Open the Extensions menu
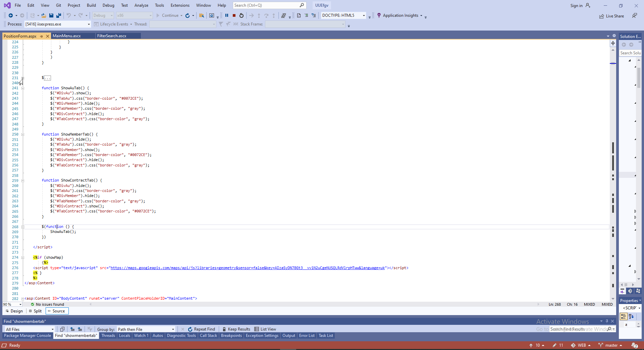The height and width of the screenshot is (350, 644). point(180,5)
